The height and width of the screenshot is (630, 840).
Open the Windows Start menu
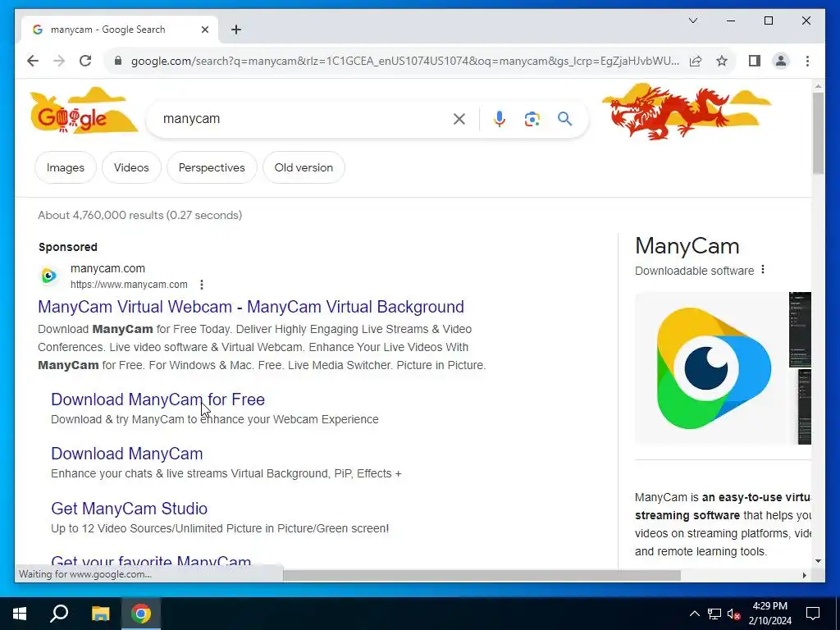[x=20, y=614]
